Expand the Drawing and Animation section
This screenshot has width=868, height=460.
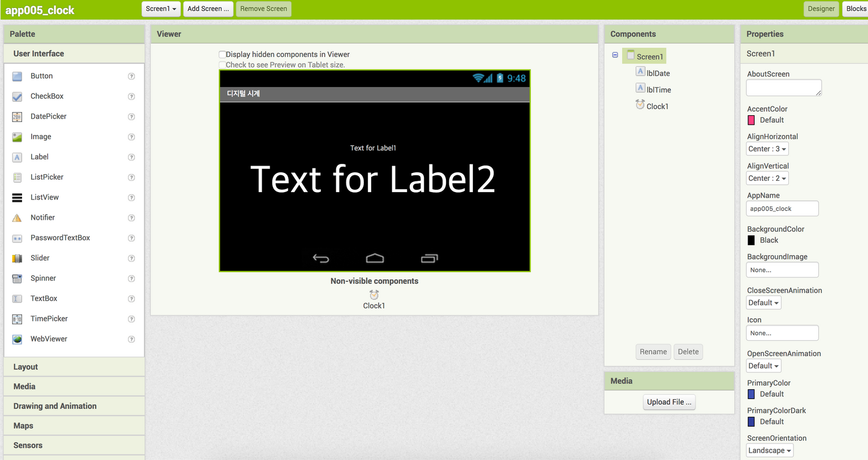[74, 406]
